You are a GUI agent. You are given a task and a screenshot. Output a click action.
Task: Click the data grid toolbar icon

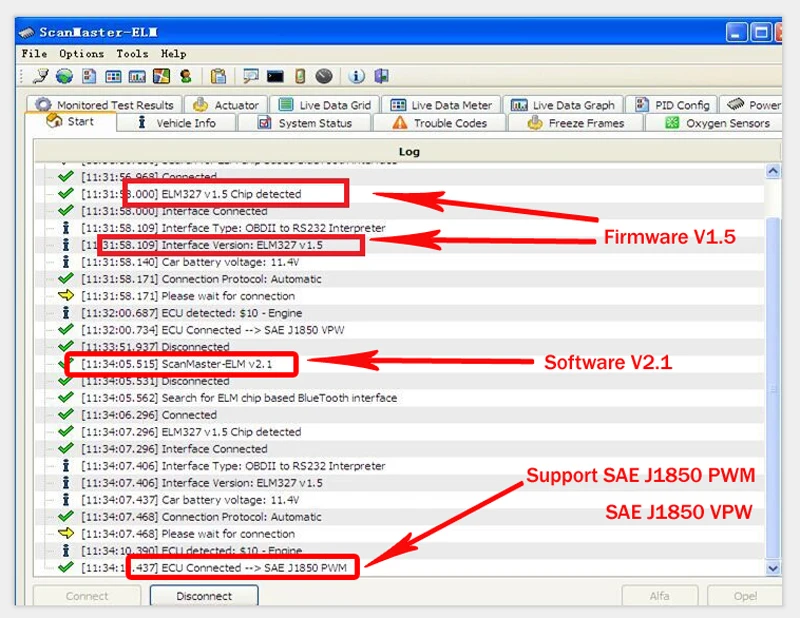(113, 77)
